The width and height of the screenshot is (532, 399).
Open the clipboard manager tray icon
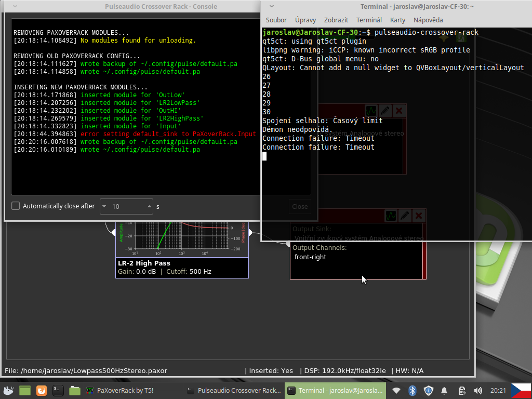(461, 391)
